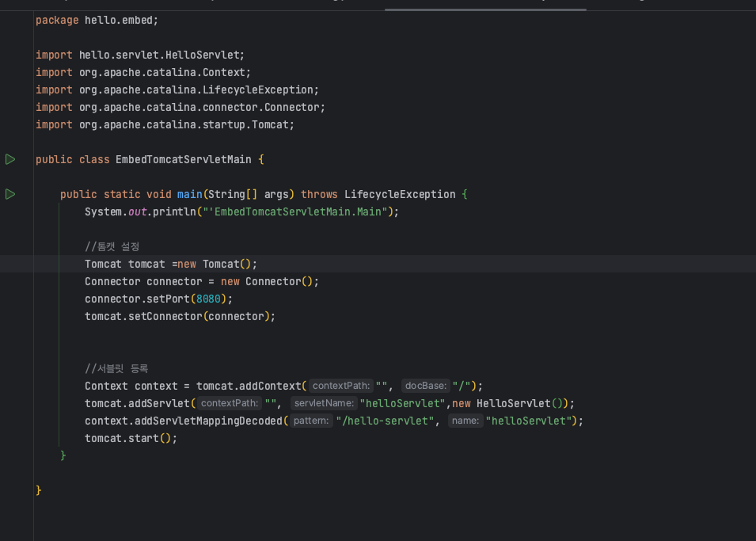Click the EmbedTomcatServletMain class name
756x541 pixels.
[183, 159]
